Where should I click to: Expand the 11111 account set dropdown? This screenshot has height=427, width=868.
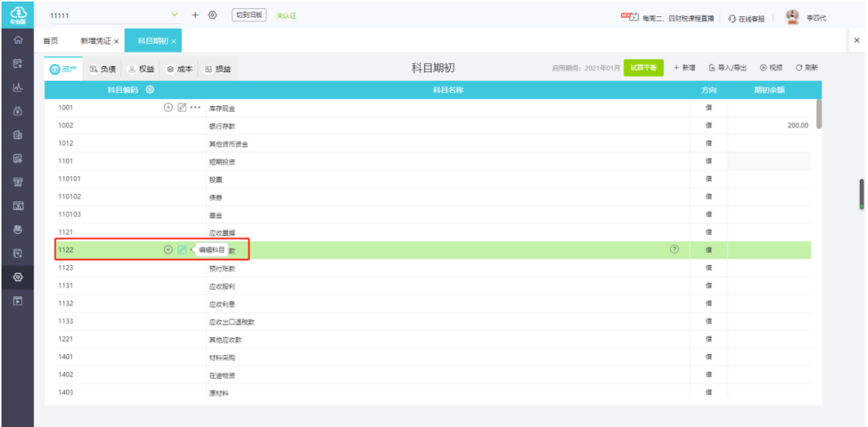coord(175,15)
